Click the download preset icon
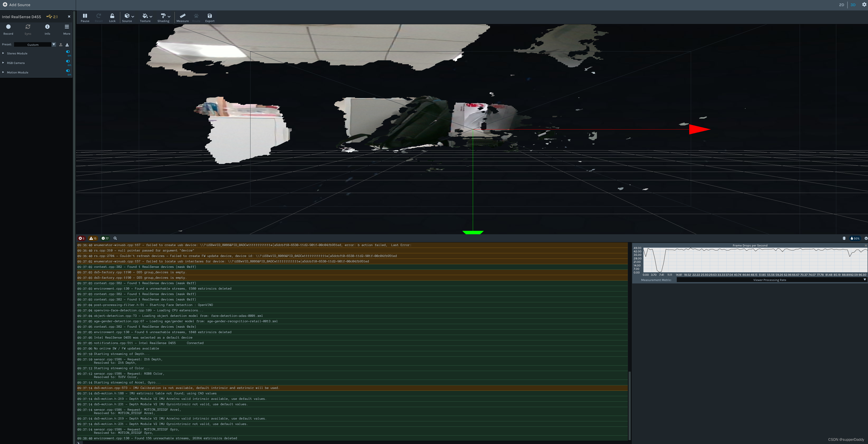 pyautogui.click(x=67, y=44)
